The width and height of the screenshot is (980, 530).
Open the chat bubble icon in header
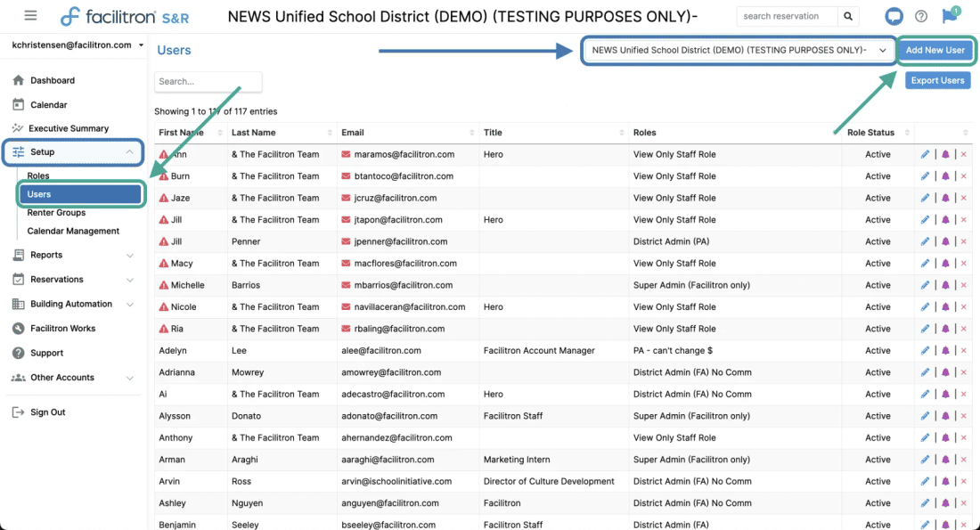click(x=894, y=16)
